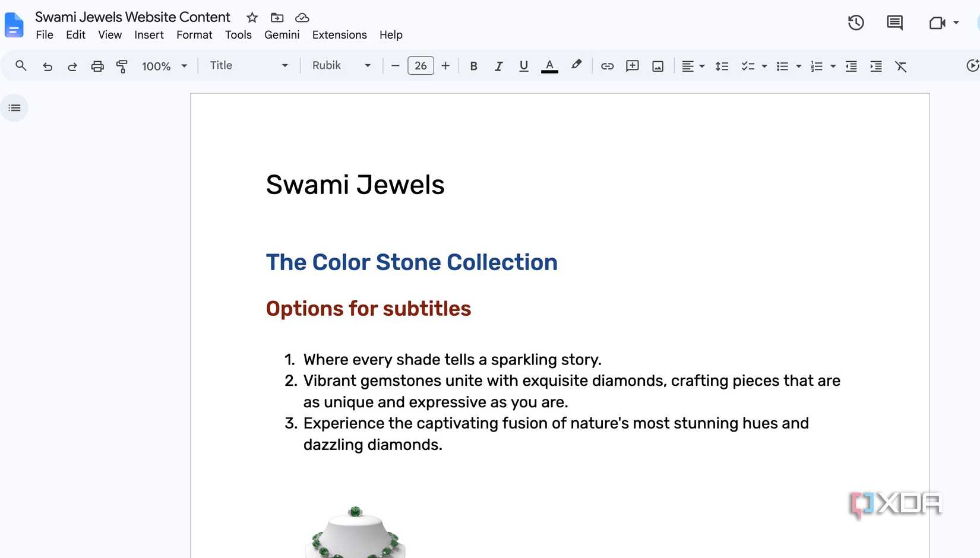
Task: Open the Gemini menu
Action: 282,35
